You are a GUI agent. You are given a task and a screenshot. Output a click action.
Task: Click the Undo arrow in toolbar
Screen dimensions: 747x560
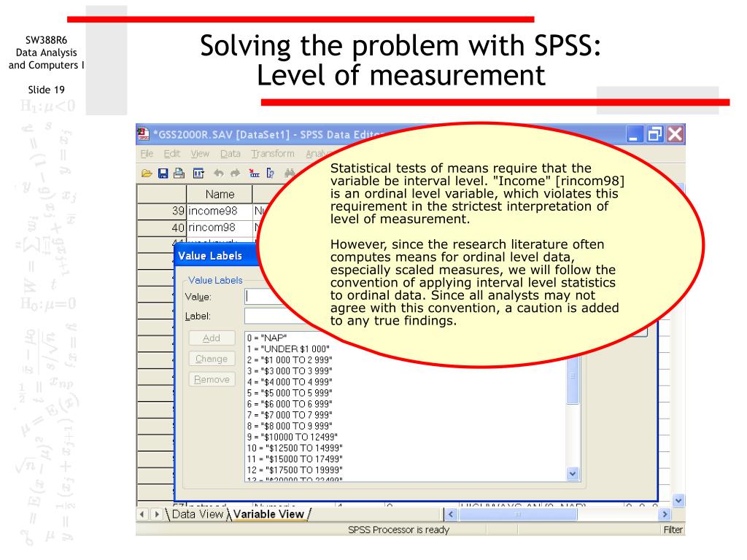click(x=219, y=174)
